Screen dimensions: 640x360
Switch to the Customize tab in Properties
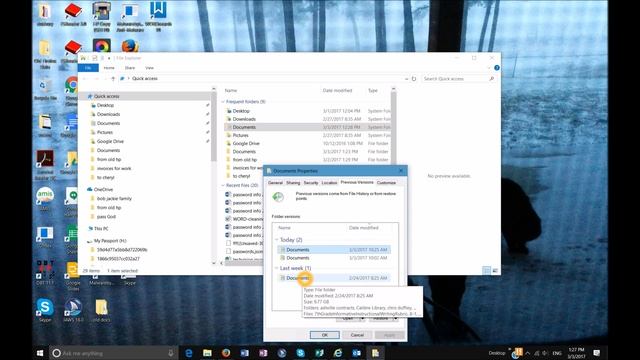pyautogui.click(x=386, y=183)
